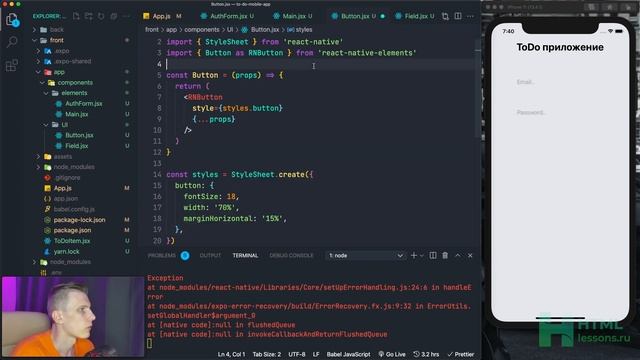Open editor more actions menu

coord(471,16)
